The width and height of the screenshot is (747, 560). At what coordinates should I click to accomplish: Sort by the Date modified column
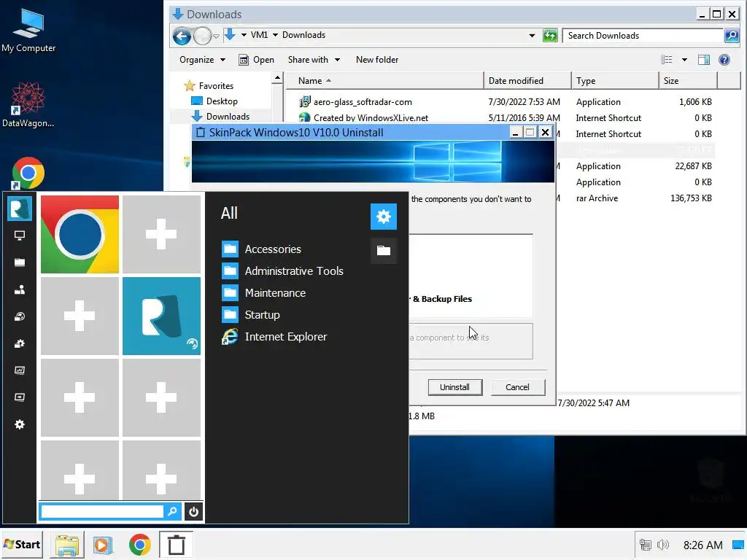click(527, 81)
